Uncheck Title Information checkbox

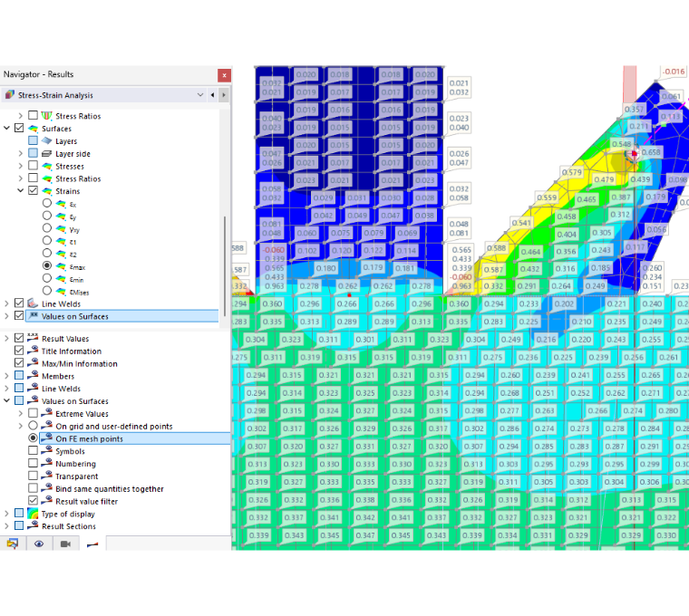[x=19, y=351]
